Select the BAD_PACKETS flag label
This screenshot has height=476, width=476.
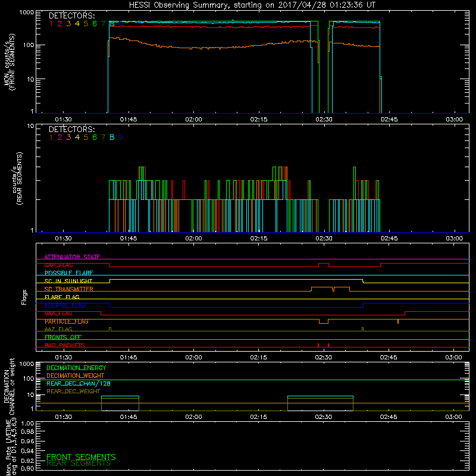click(x=65, y=345)
